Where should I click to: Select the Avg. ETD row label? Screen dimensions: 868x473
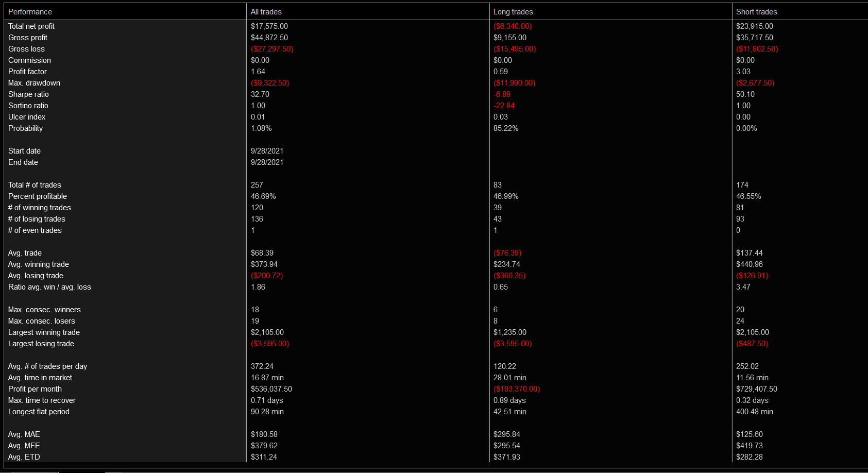tap(24, 457)
